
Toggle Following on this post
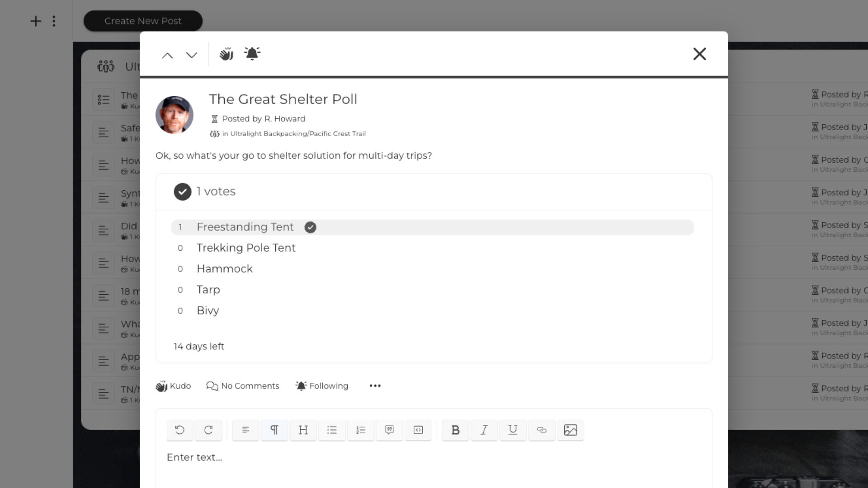click(x=322, y=386)
